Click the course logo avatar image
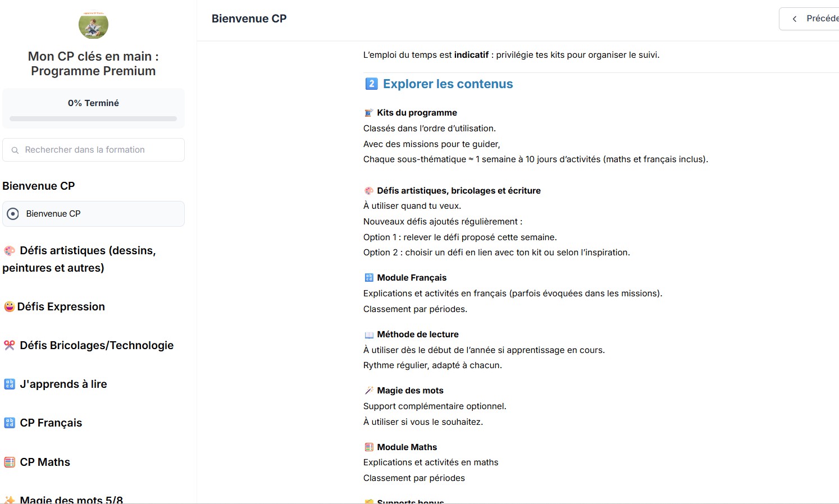 93,25
